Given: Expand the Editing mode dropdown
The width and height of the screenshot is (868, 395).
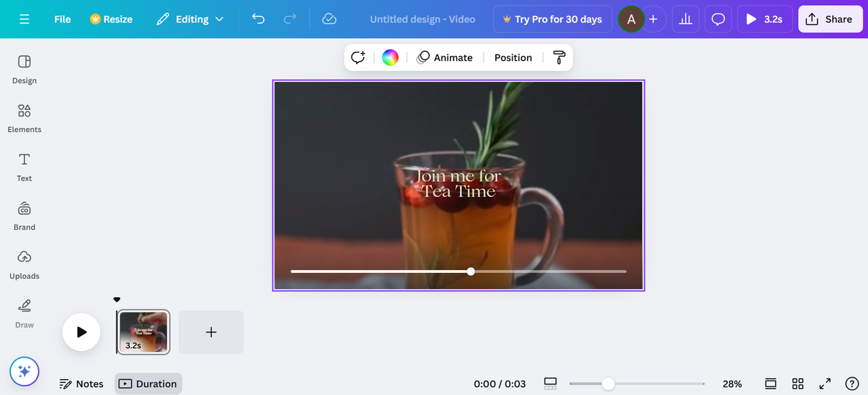Looking at the screenshot, I should coord(190,19).
